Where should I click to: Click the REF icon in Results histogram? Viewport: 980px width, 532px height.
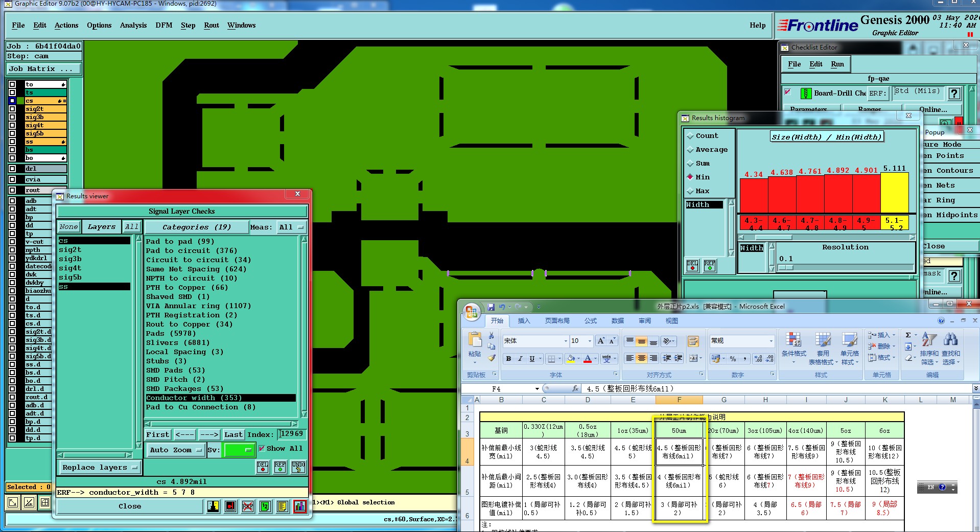(710, 265)
